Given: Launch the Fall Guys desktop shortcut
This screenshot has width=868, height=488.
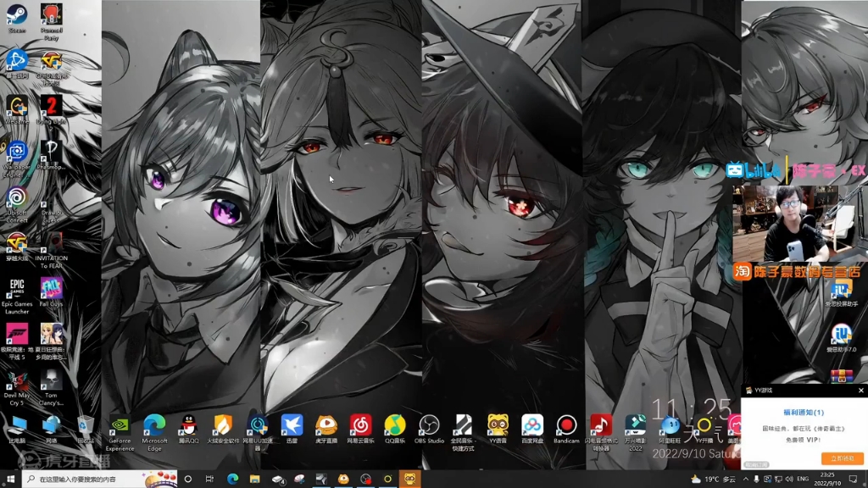Looking at the screenshot, I should tap(51, 292).
